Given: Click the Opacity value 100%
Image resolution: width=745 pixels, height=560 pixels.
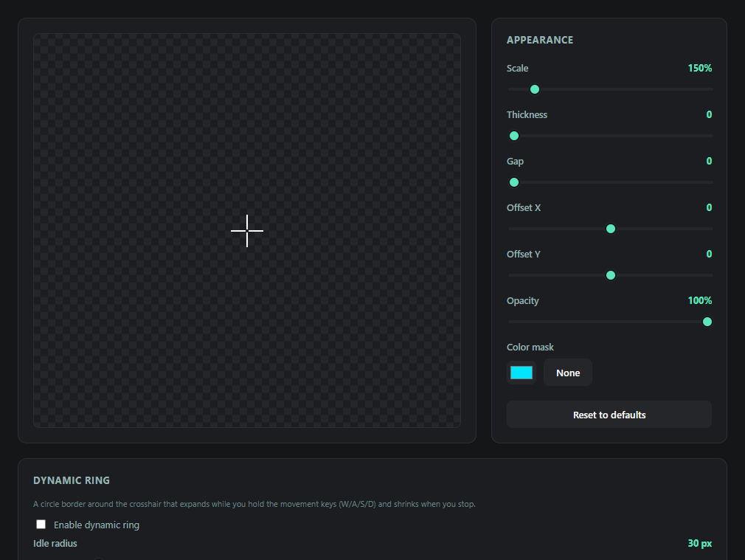Looking at the screenshot, I should tap(700, 300).
